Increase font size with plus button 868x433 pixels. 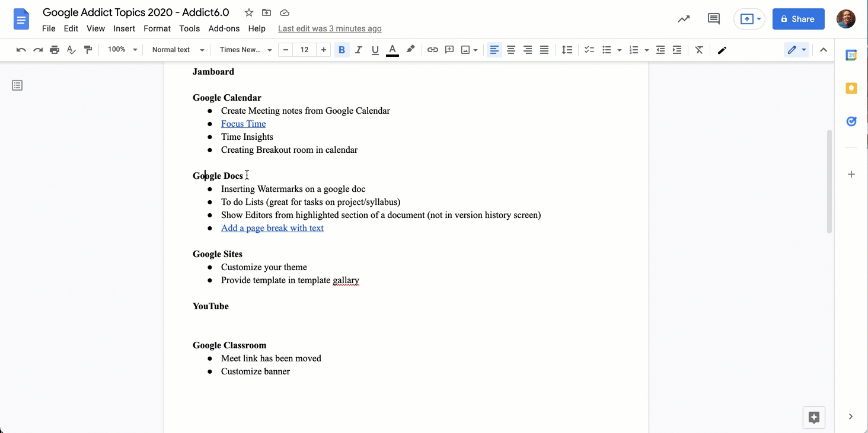click(x=323, y=50)
